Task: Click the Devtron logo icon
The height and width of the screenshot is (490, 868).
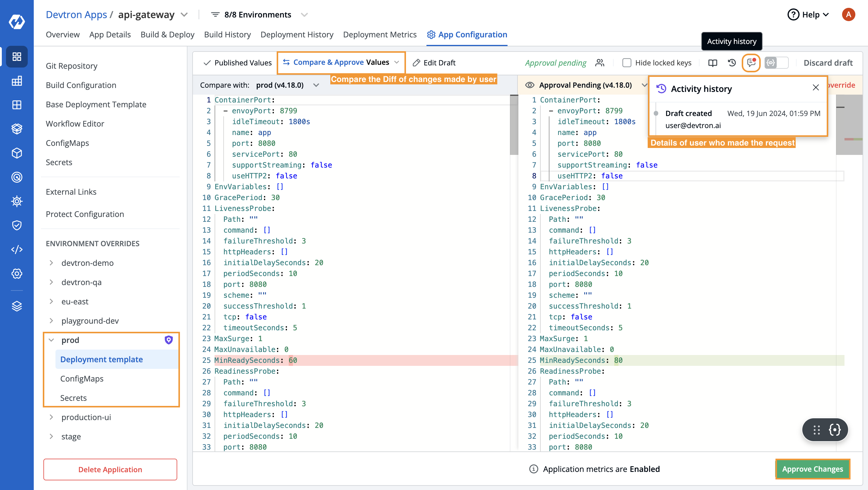Action: coord(17,22)
